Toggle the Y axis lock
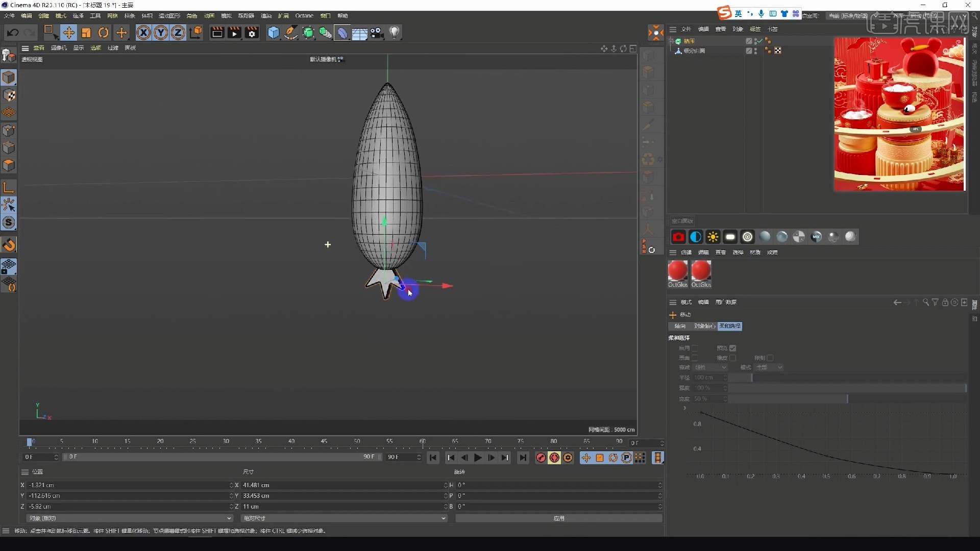 [161, 33]
